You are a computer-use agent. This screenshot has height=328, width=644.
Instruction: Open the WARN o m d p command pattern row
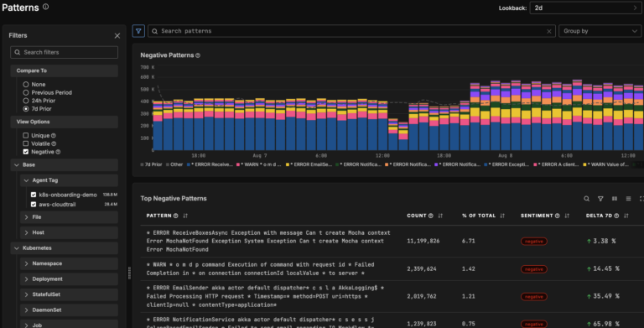[x=392, y=268]
